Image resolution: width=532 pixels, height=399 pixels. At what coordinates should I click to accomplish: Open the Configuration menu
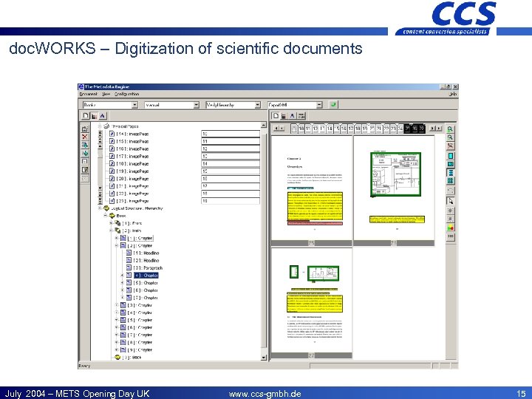pos(126,94)
